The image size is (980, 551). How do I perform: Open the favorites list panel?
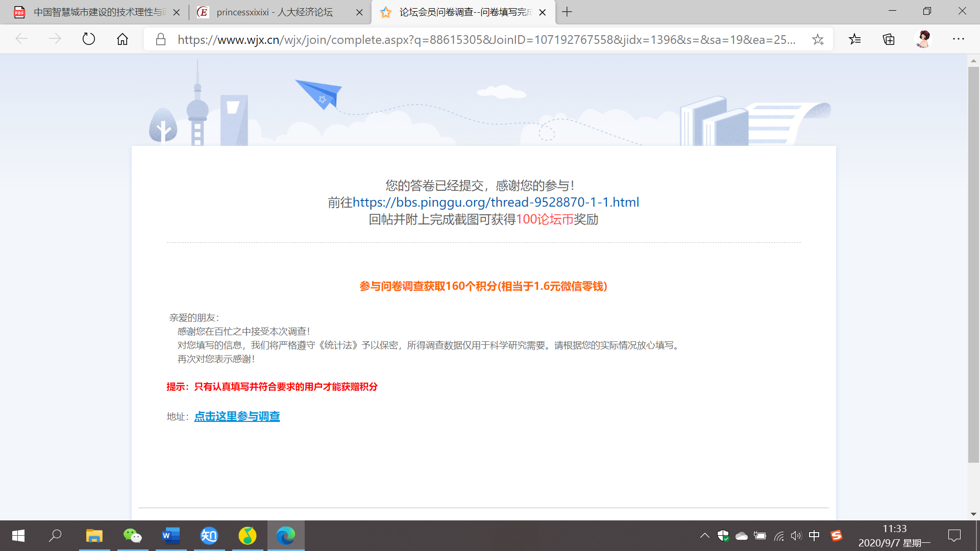coord(855,39)
